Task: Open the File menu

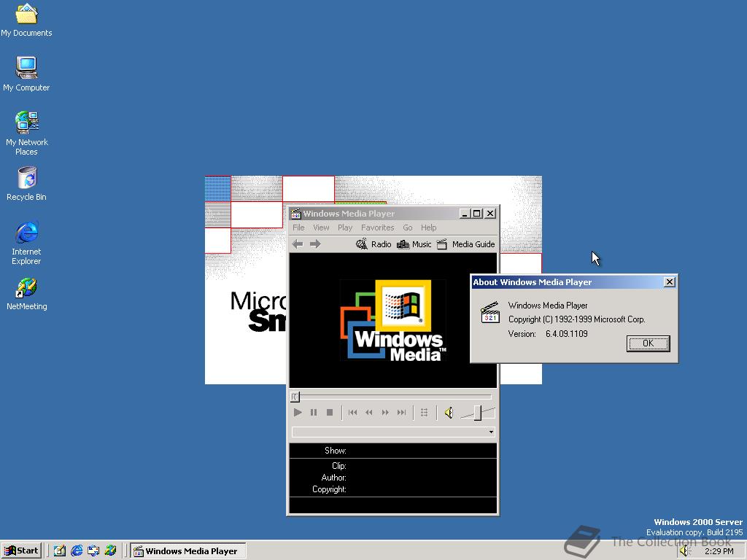Action: [x=298, y=227]
